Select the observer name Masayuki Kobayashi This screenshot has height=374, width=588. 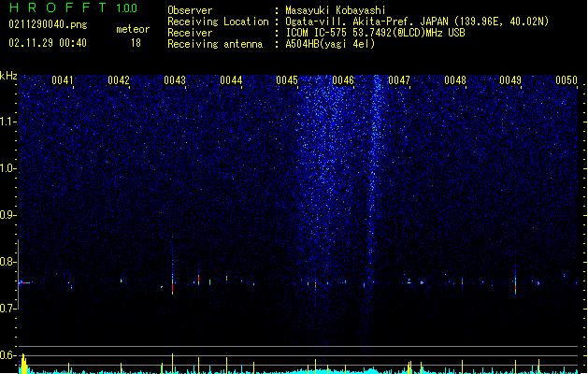tap(336, 10)
